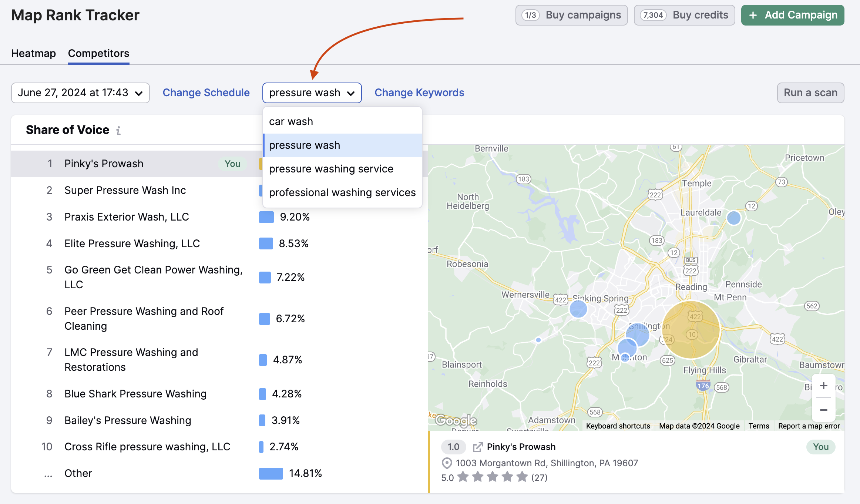Select Bailey's Pressure Washing row

click(219, 421)
